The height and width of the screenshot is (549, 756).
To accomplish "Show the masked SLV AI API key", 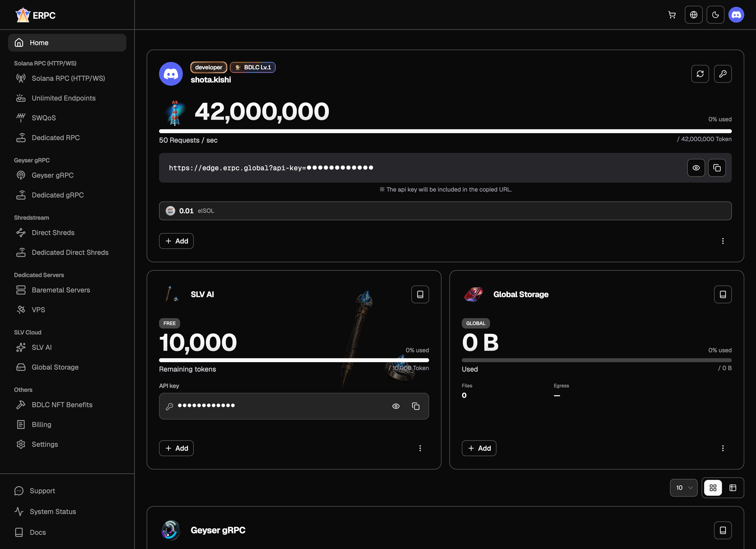I will coord(396,406).
